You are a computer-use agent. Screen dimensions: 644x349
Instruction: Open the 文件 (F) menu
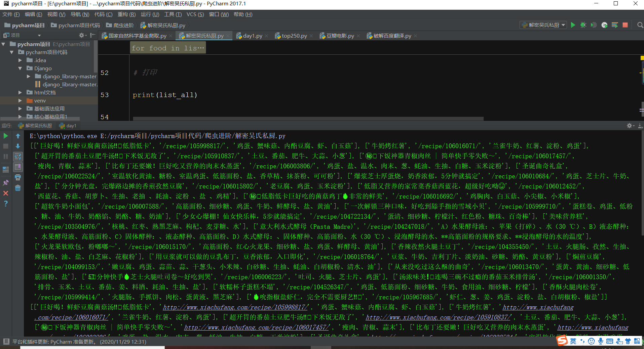pos(11,14)
